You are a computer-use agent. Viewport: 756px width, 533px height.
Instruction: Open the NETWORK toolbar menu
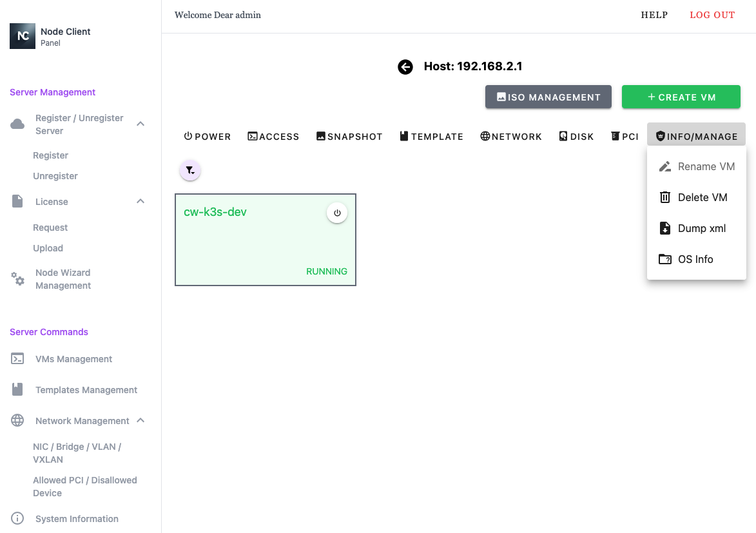tap(510, 137)
